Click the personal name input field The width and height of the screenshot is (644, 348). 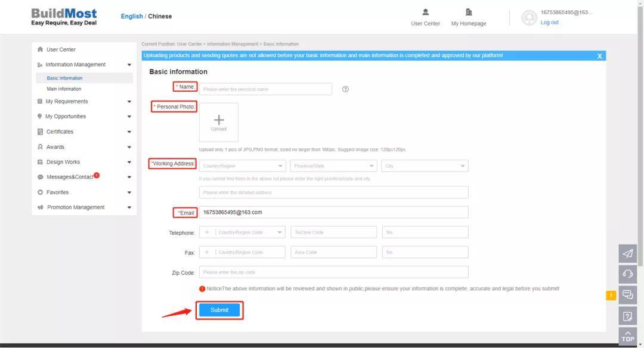click(265, 89)
